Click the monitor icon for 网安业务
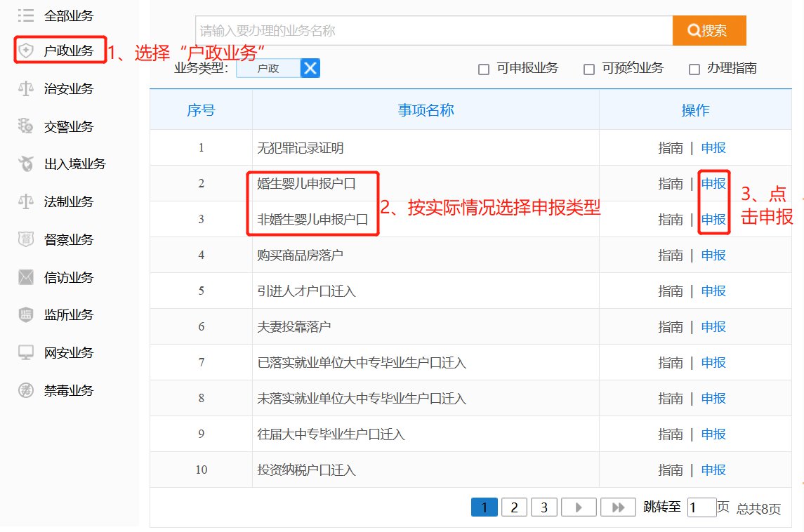Image resolution: width=804 pixels, height=532 pixels. click(26, 352)
